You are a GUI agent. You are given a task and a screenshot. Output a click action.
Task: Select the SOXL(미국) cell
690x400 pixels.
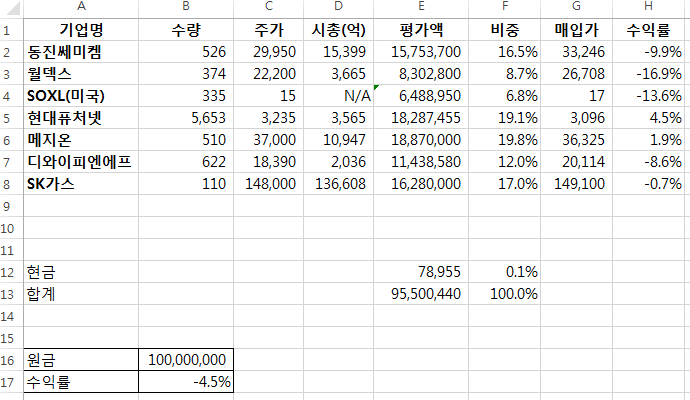[81, 96]
